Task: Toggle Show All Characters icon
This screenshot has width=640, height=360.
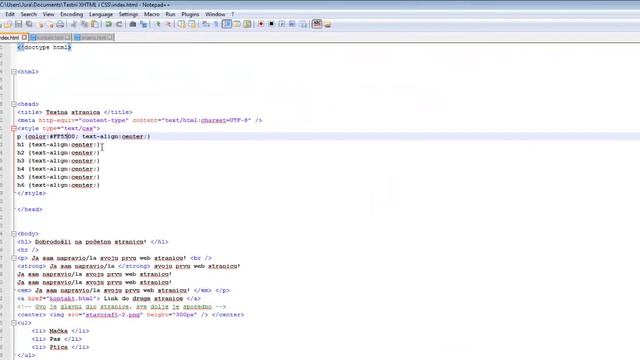Action: pos(216,24)
